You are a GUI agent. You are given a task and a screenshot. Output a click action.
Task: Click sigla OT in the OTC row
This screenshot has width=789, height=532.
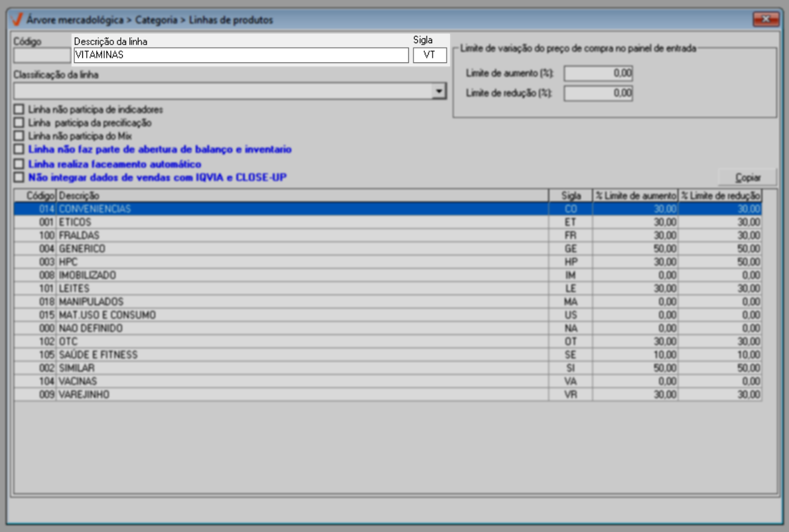tap(570, 342)
